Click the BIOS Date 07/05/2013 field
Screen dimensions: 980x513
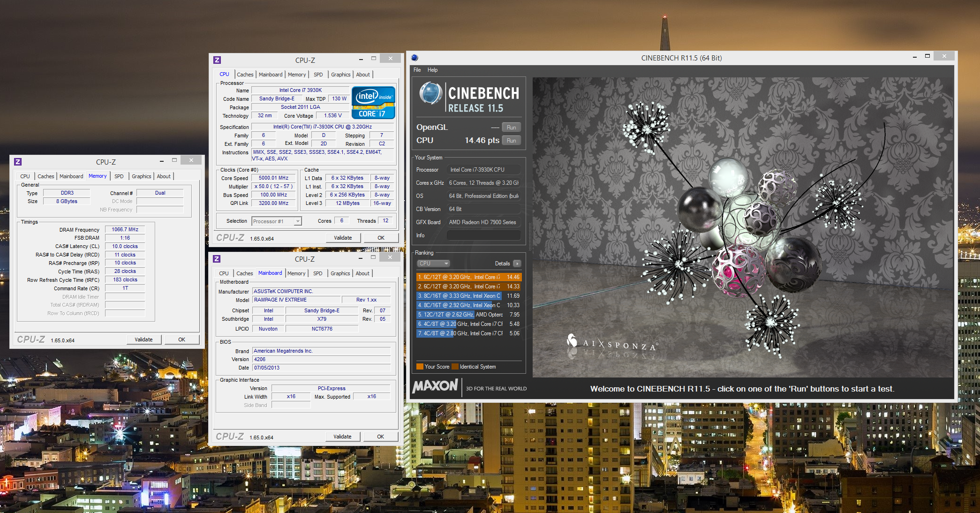pyautogui.click(x=321, y=368)
